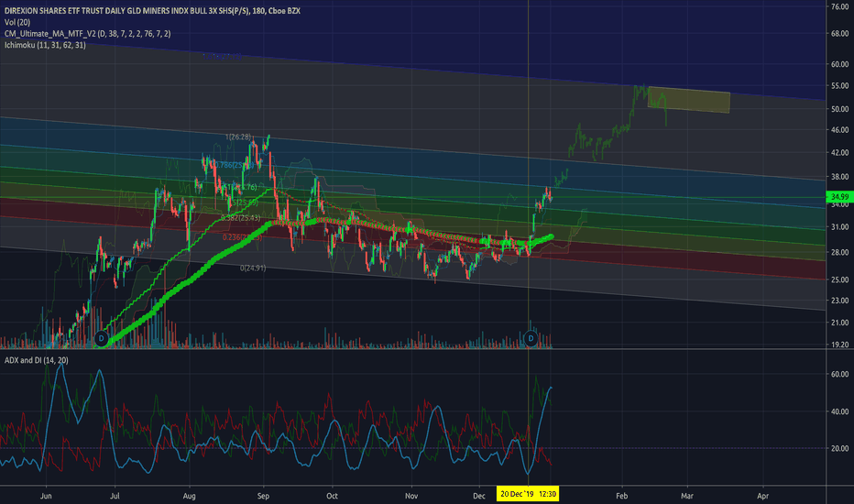Click the dividend D marker on the Dec 20 line
The width and height of the screenshot is (854, 504).
531,338
